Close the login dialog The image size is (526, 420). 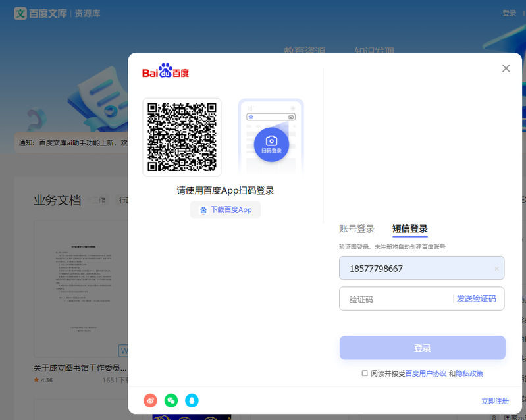[506, 68]
